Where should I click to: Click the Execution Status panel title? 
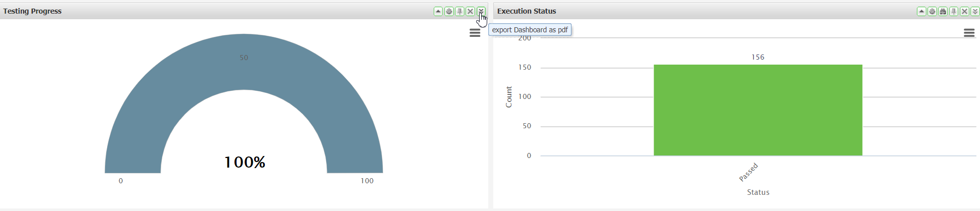coord(527,11)
